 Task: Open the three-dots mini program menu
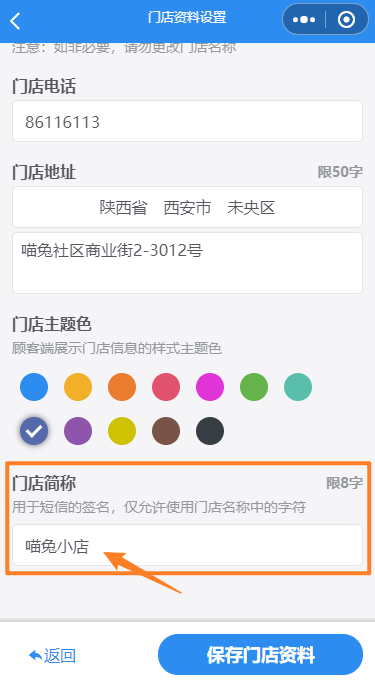point(304,19)
